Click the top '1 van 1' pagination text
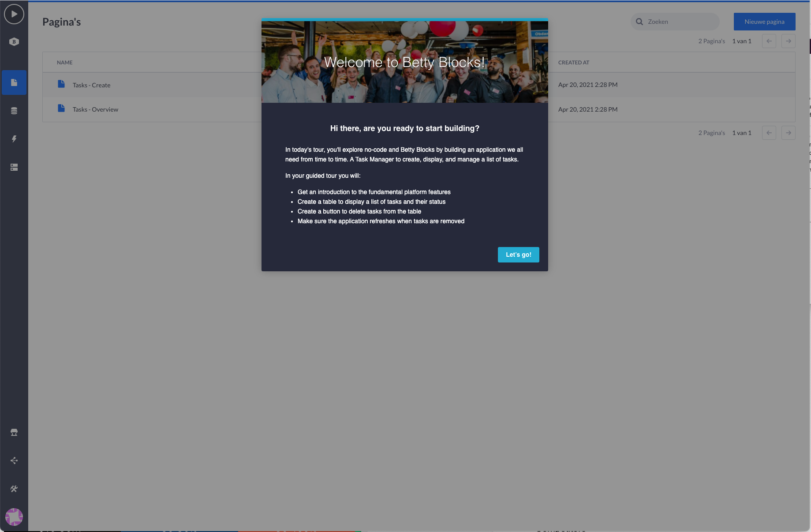This screenshot has height=532, width=811. tap(742, 41)
